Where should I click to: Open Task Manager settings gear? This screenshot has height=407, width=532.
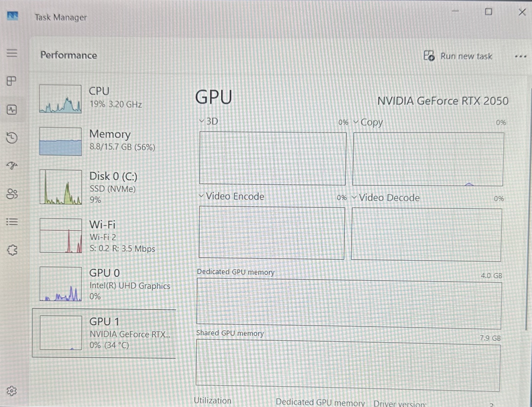[x=11, y=391]
